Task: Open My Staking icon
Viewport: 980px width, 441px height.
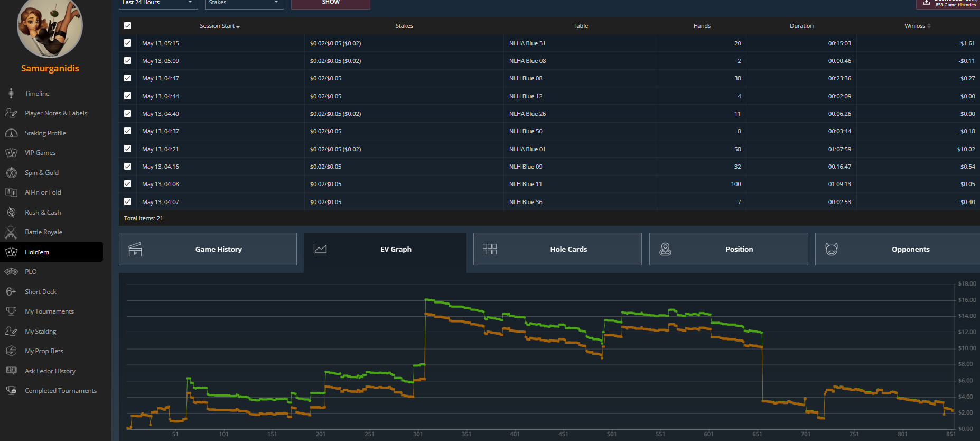Action: 11,332
